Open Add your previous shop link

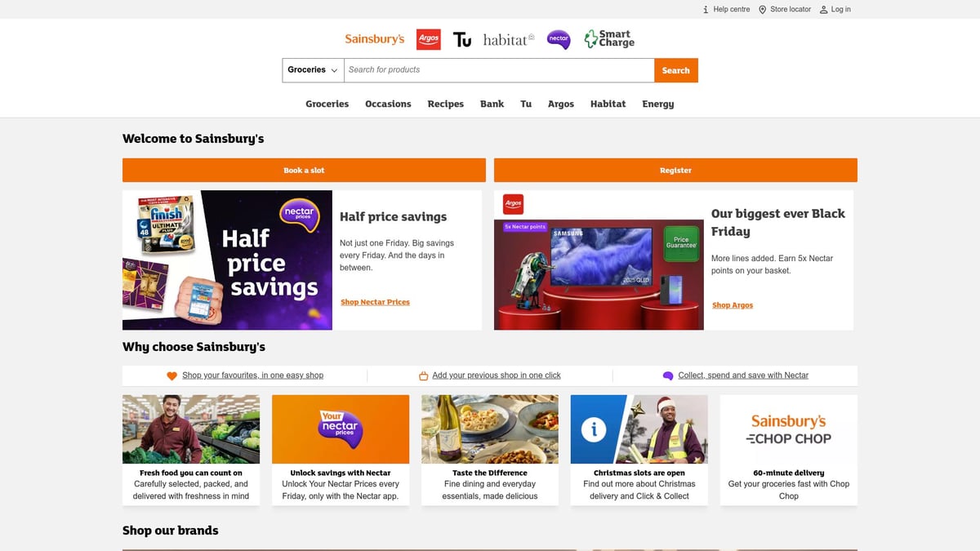click(x=496, y=375)
